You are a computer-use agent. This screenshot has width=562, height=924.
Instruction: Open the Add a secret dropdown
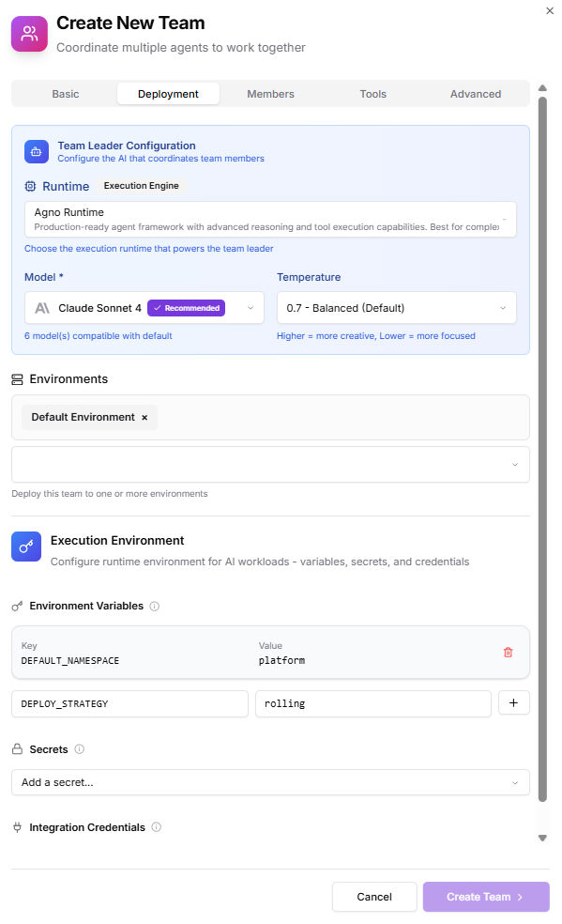pyautogui.click(x=270, y=781)
